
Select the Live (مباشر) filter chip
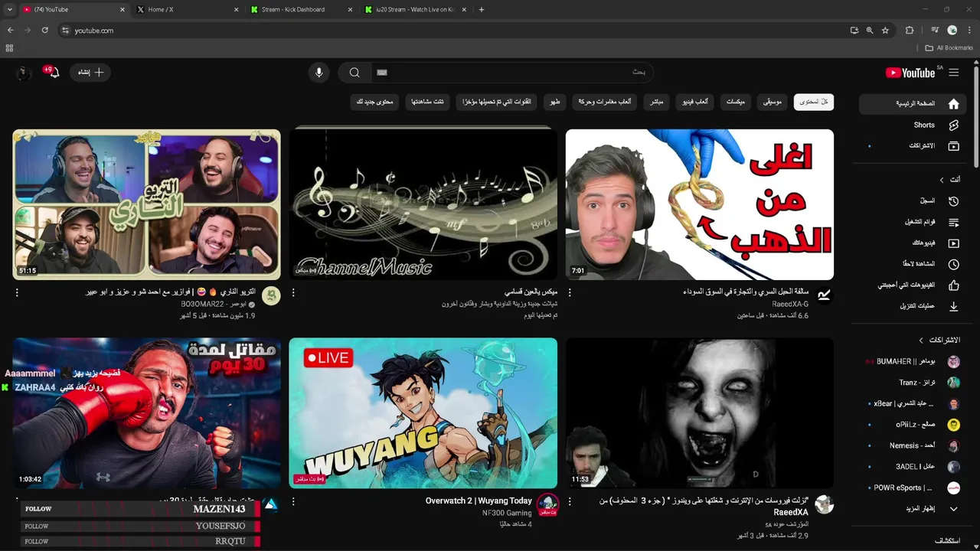tap(657, 102)
